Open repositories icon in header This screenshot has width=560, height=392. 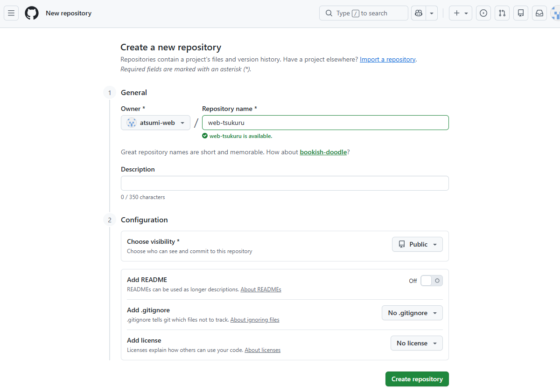pos(521,13)
